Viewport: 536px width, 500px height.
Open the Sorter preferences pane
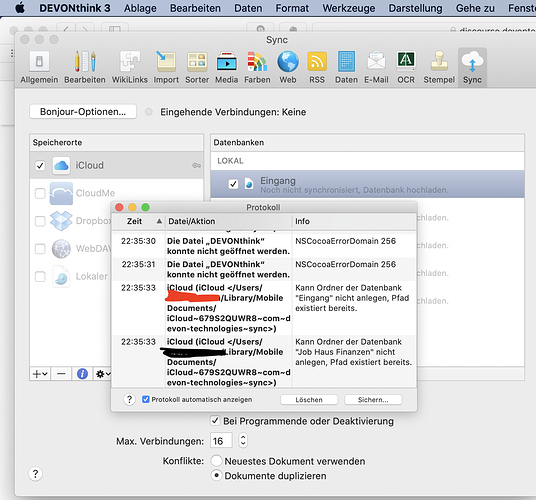tap(197, 68)
